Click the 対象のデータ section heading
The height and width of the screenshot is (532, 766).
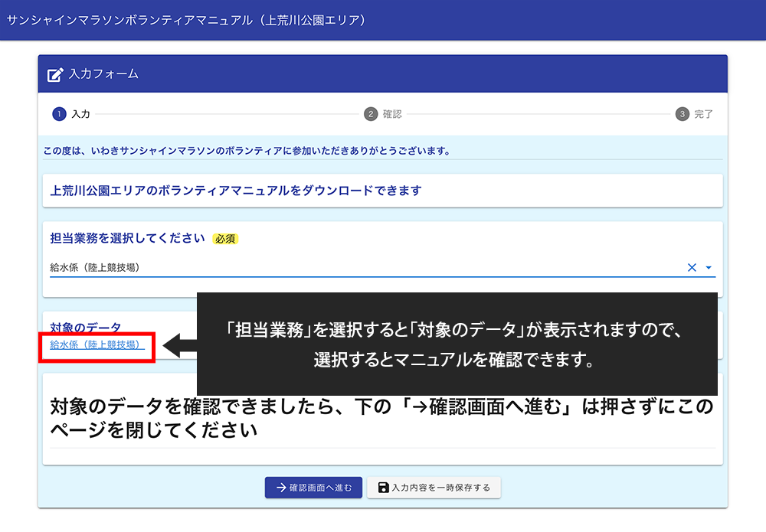point(86,328)
